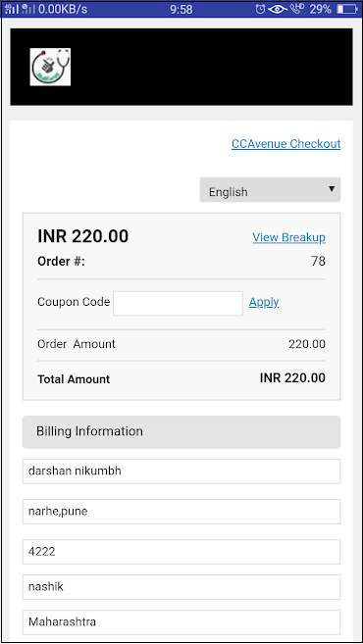Click the View Breakup link
Viewport: 363px width, 644px height.
point(289,237)
